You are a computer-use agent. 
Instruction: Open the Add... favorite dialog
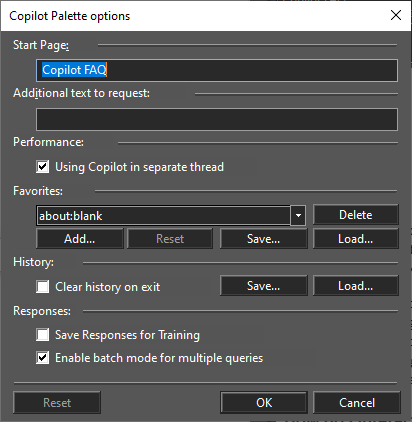point(80,239)
